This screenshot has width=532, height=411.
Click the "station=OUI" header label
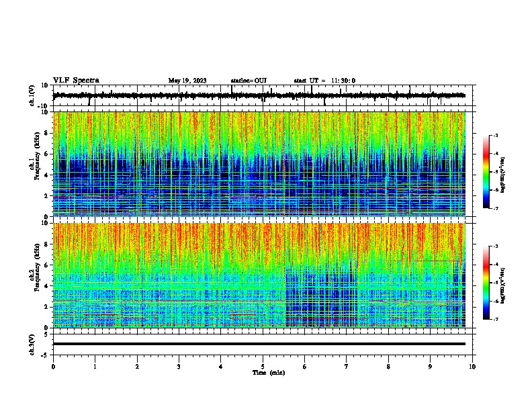tap(249, 81)
